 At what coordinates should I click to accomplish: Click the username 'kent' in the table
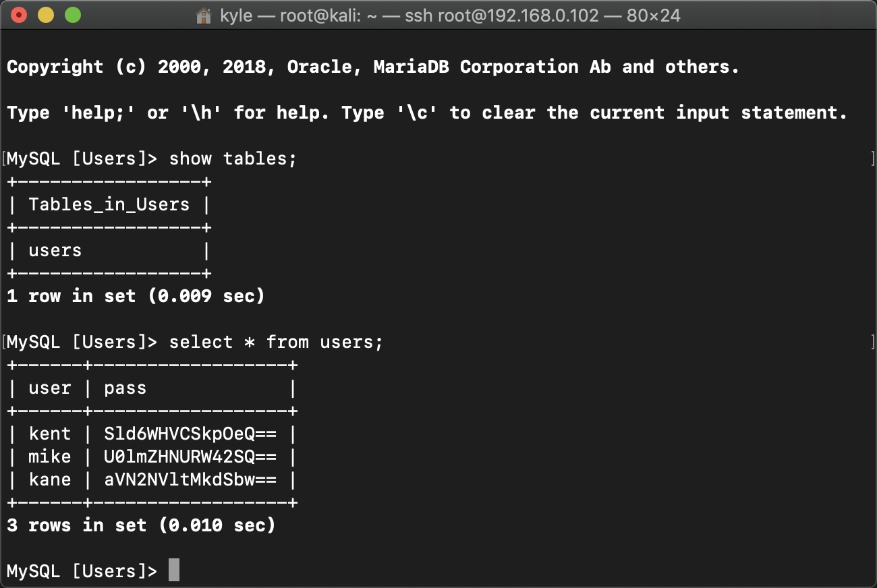50,434
